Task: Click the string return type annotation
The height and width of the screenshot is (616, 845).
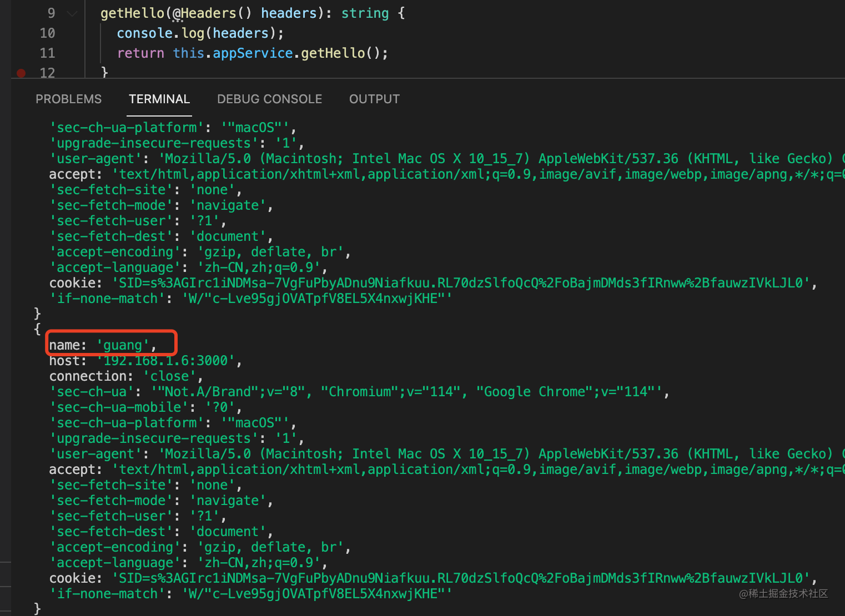Action: tap(365, 13)
